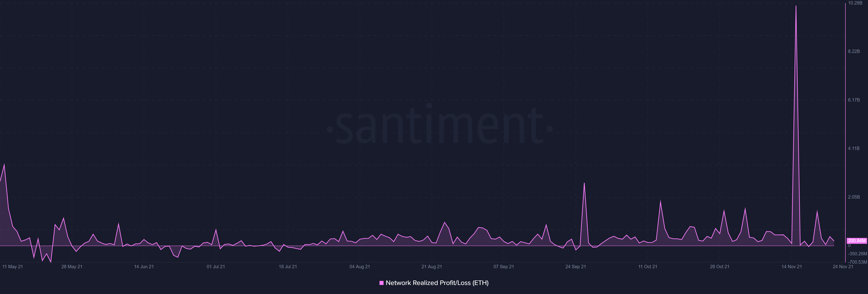Screen dimensions: 868x294
Task: Click the 14 Nov 21 date label
Action: point(792,267)
